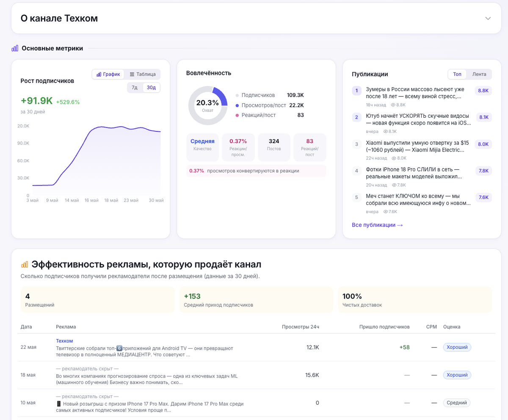Click the Средний rating badge for 10 мая
Image resolution: width=508 pixels, height=420 pixels.
[x=457, y=403]
